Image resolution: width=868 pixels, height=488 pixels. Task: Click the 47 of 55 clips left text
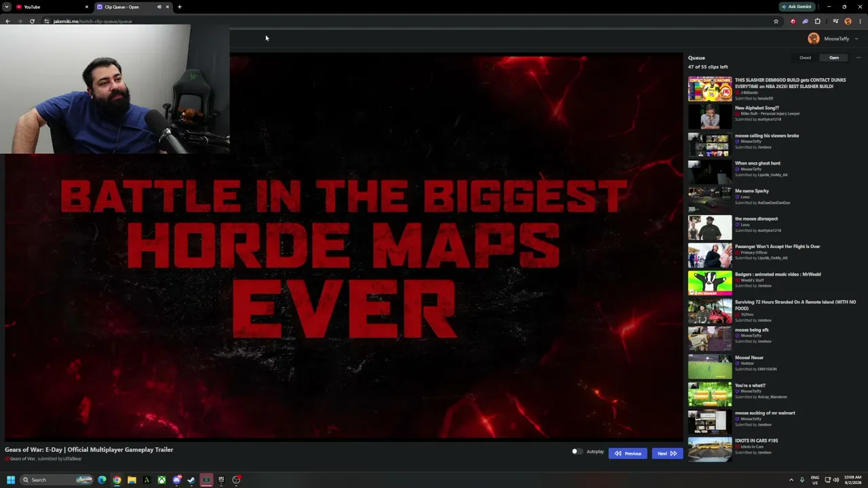[708, 67]
